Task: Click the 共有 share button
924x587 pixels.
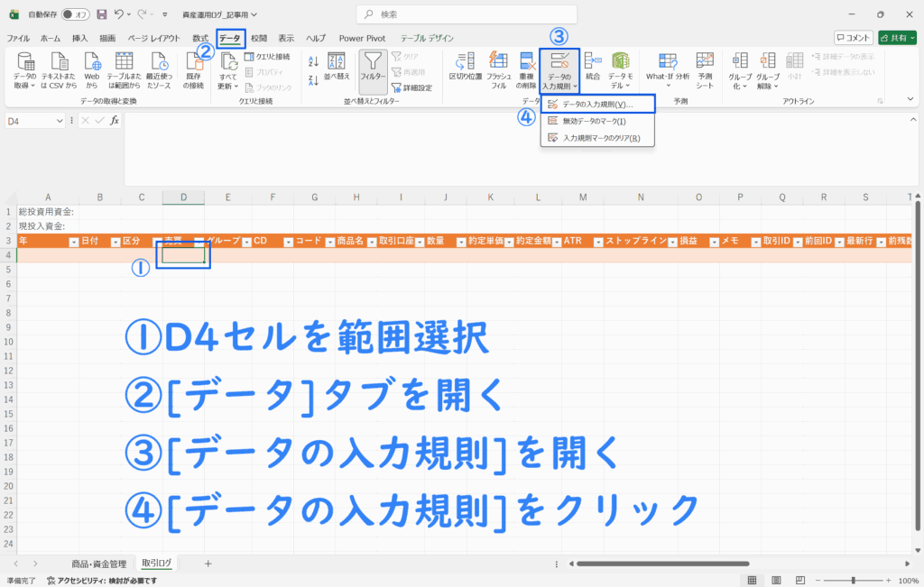Action: coord(898,38)
